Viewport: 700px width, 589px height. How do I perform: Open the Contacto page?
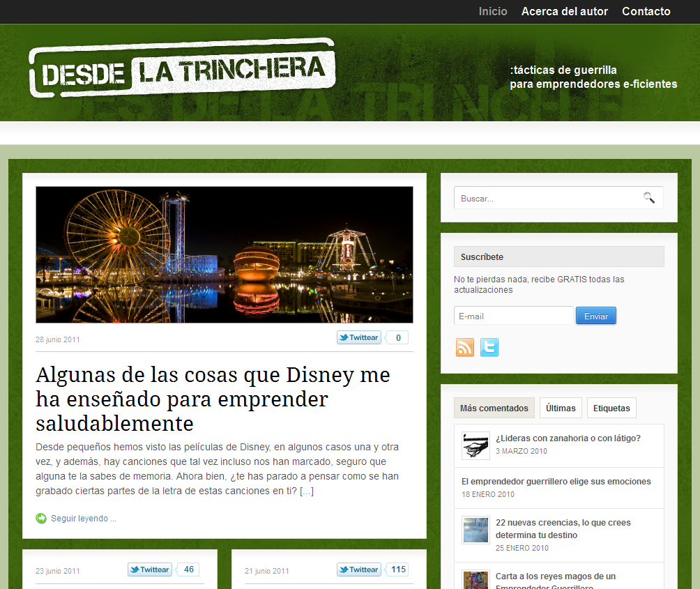coord(646,12)
